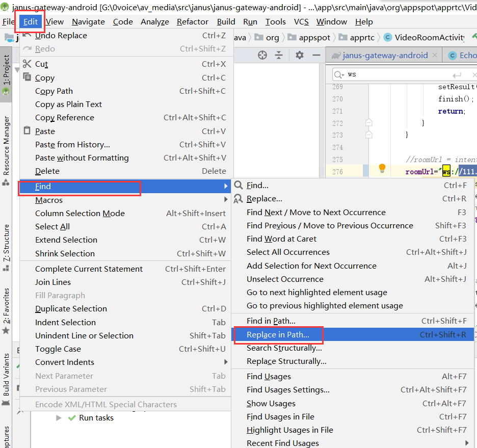Image resolution: width=477 pixels, height=448 pixels.
Task: Open the Window menu
Action: [x=332, y=21]
